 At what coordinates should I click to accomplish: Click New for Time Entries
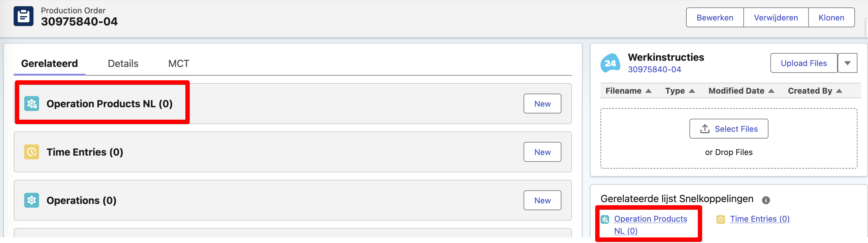[x=542, y=152]
